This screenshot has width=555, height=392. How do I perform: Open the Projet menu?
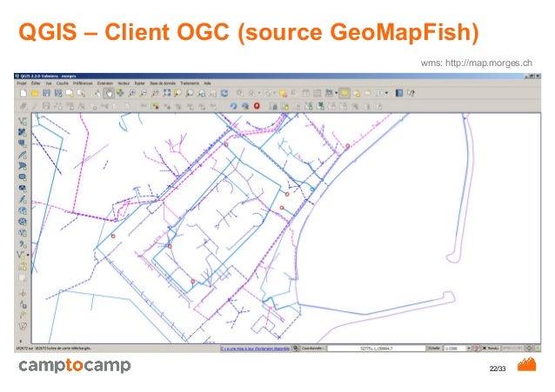[x=22, y=83]
